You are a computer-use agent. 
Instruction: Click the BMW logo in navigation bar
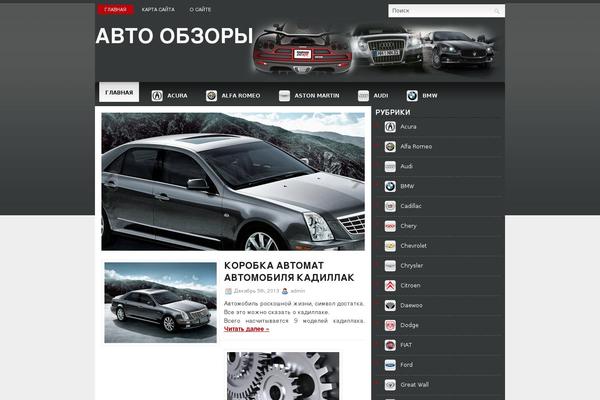[x=412, y=96]
